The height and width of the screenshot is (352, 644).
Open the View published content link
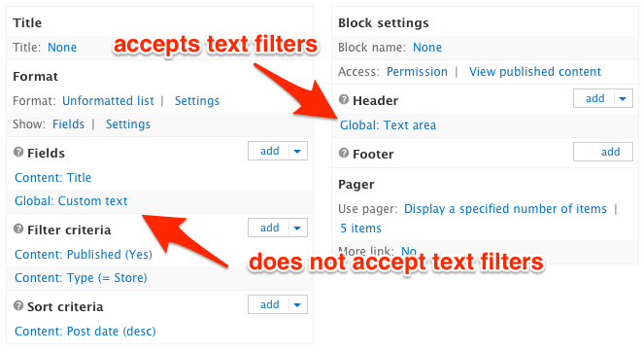(535, 72)
